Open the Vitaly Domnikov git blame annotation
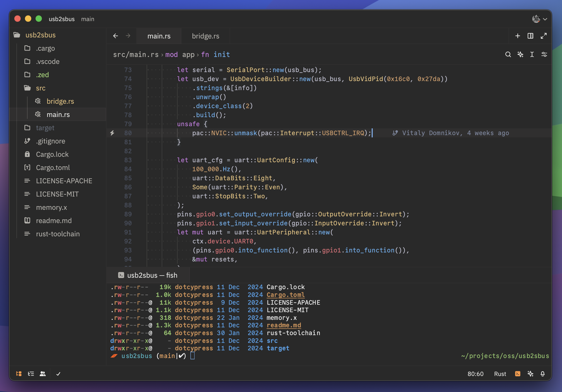Screen dimensions: 562x392 tap(451, 133)
